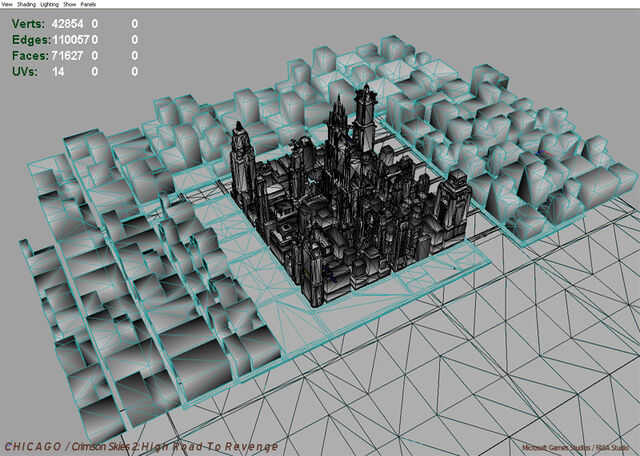Select the UVs count value 14
Viewport: 640px width, 456px height.
point(58,72)
